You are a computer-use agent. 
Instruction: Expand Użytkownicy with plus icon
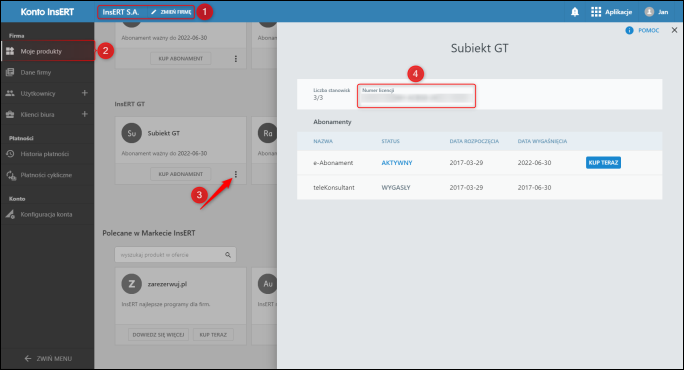coord(85,93)
